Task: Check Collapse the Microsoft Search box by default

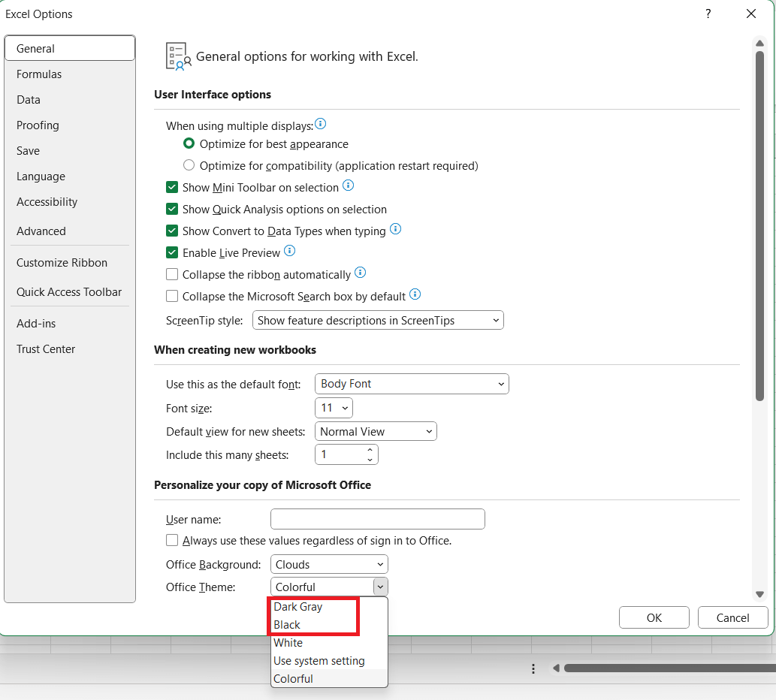Action: [x=172, y=297]
